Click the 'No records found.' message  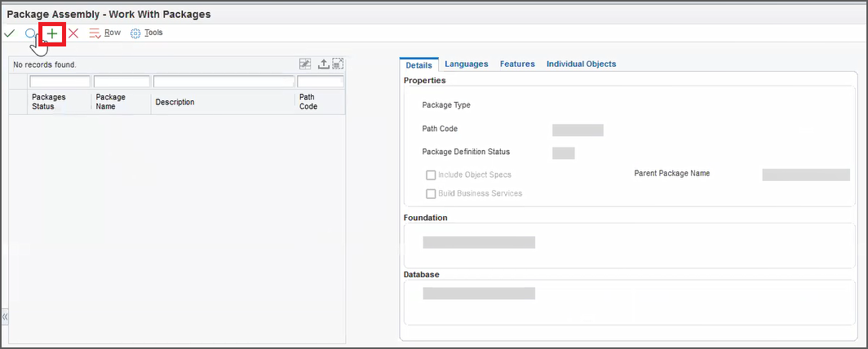click(x=45, y=64)
